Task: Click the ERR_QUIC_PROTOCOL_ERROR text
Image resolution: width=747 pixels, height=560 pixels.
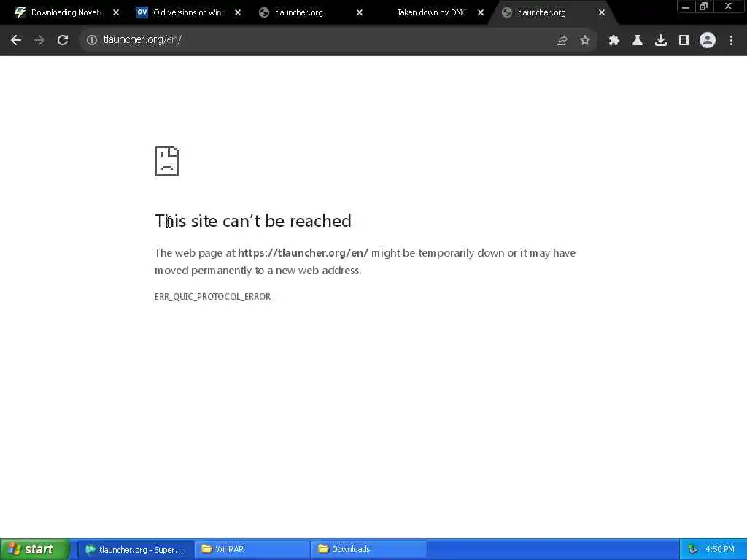Action: pyautogui.click(x=212, y=297)
